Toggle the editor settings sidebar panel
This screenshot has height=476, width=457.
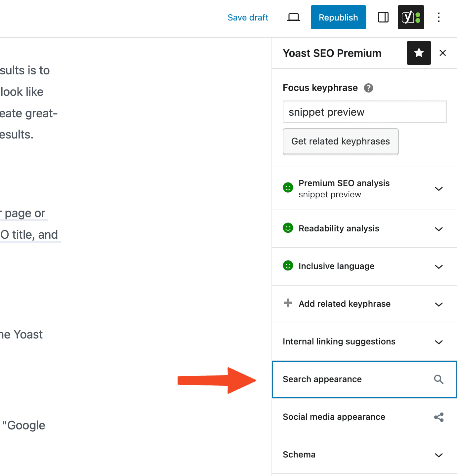[x=383, y=17]
